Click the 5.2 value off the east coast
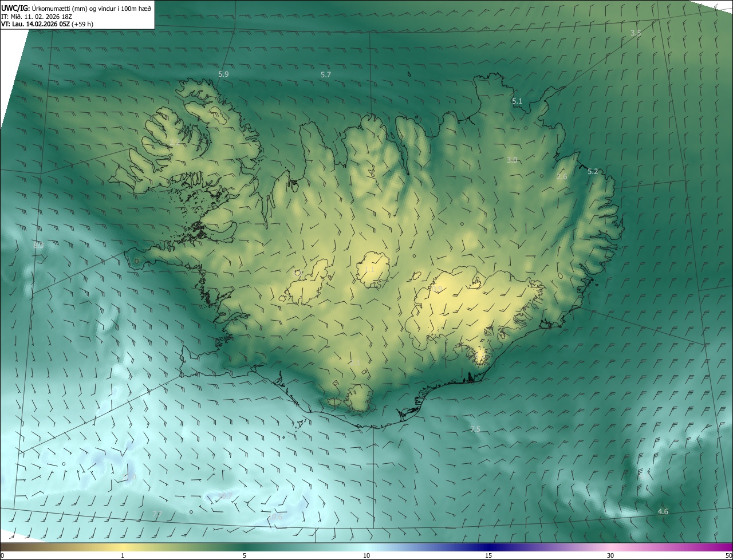The width and height of the screenshot is (733, 560). (x=593, y=172)
